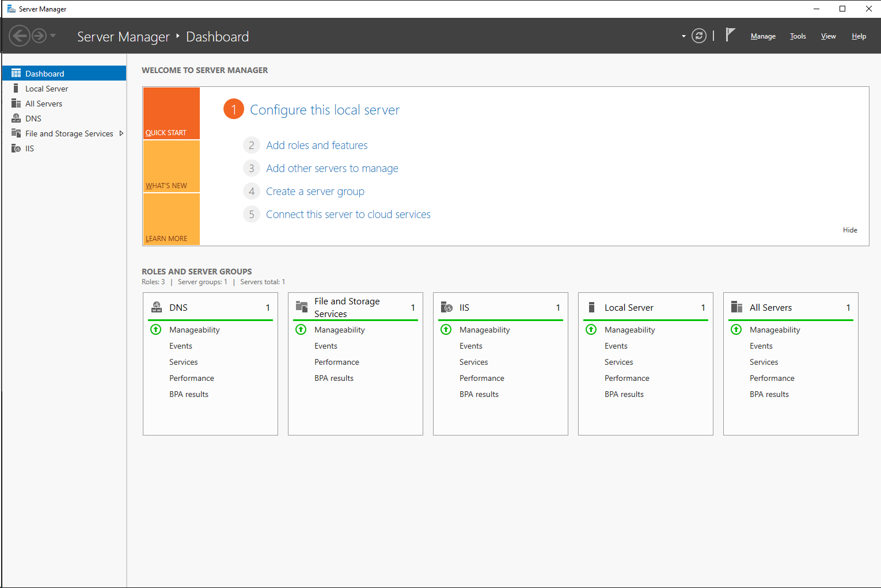881x588 pixels.
Task: Click Add other servers to manage link
Action: click(x=332, y=169)
